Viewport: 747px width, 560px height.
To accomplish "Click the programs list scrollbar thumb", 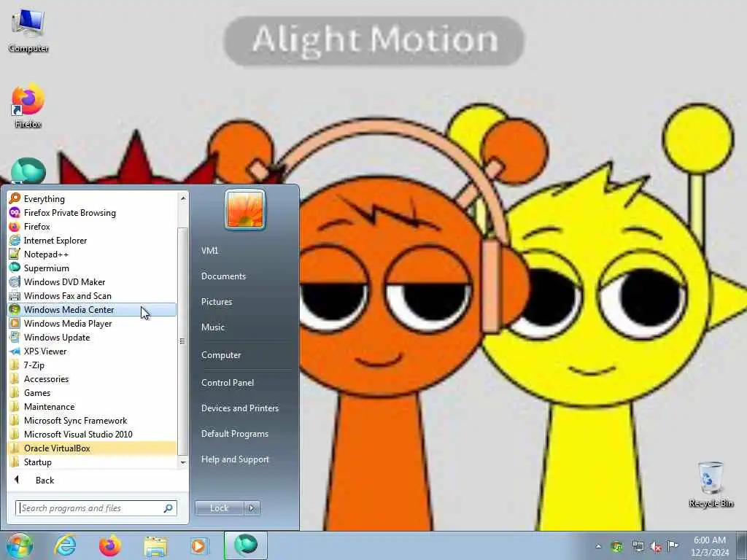I will 182,341.
